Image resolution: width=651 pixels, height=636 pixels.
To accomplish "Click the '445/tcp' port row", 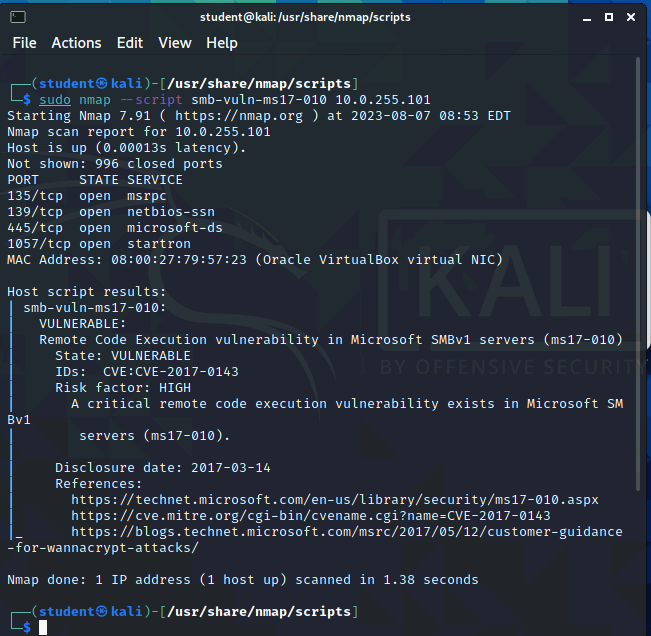I will [115, 227].
